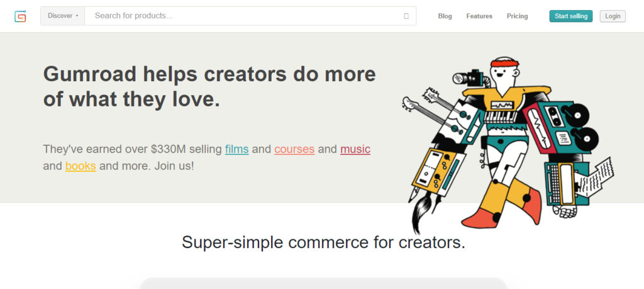
Task: Open the Pricing page
Action: tap(517, 16)
